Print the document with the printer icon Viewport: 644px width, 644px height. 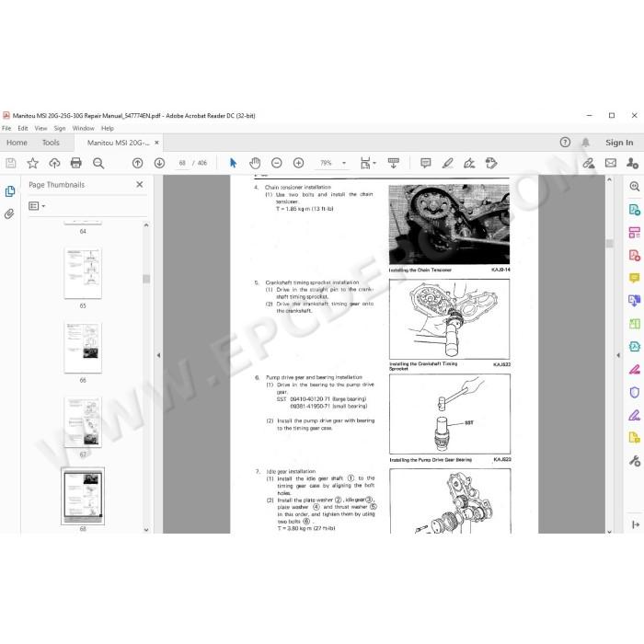tap(76, 163)
